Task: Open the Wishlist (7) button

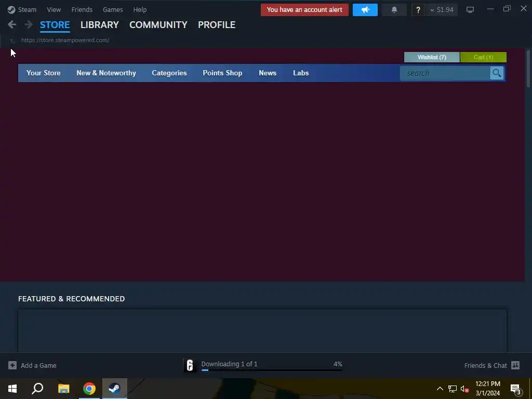Action: coord(432,57)
